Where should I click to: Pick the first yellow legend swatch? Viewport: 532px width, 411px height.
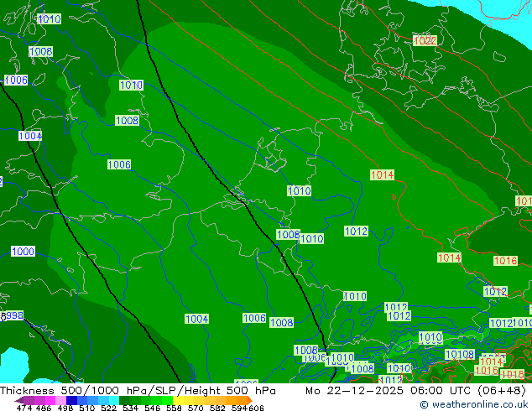pyautogui.click(x=178, y=401)
